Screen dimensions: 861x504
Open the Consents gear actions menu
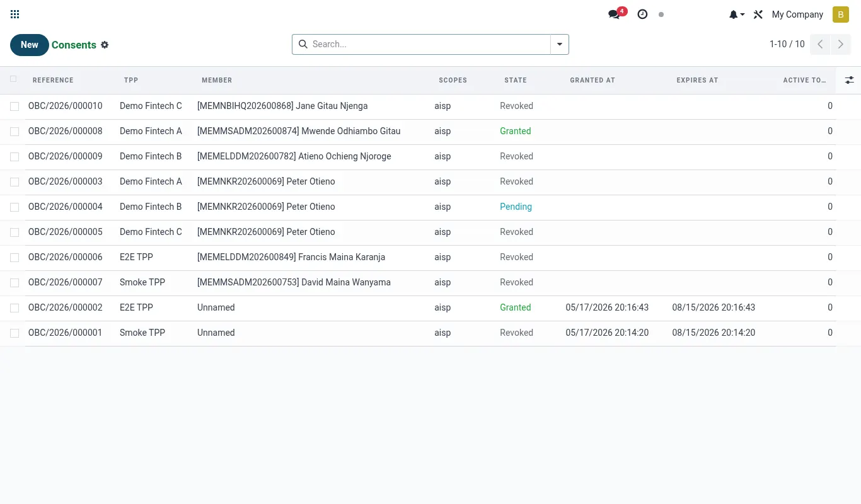105,45
